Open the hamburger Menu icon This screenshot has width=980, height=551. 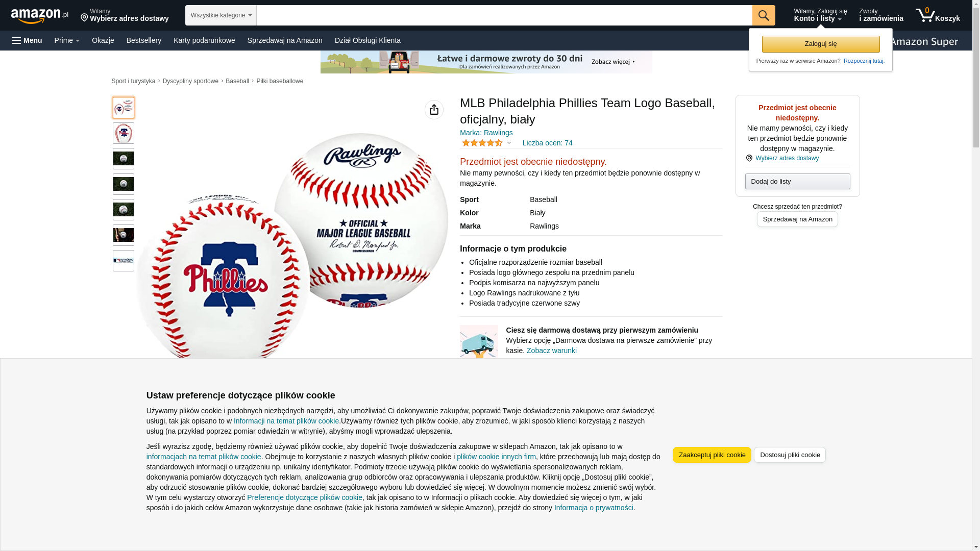(x=27, y=40)
